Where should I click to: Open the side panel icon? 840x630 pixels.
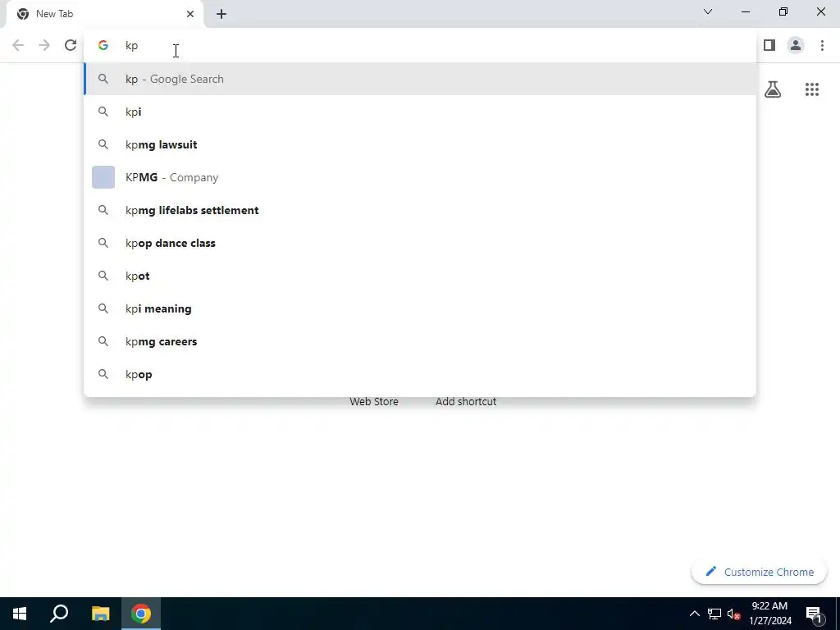769,46
